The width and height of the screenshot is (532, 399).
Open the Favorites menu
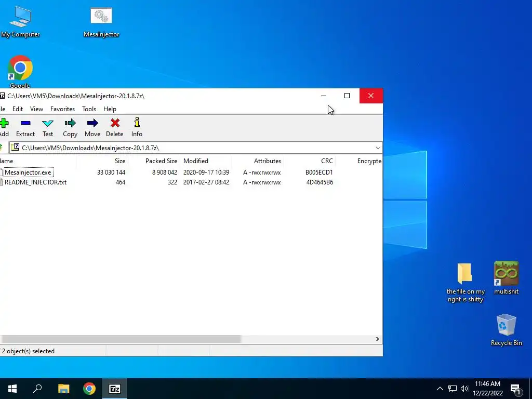pyautogui.click(x=62, y=109)
